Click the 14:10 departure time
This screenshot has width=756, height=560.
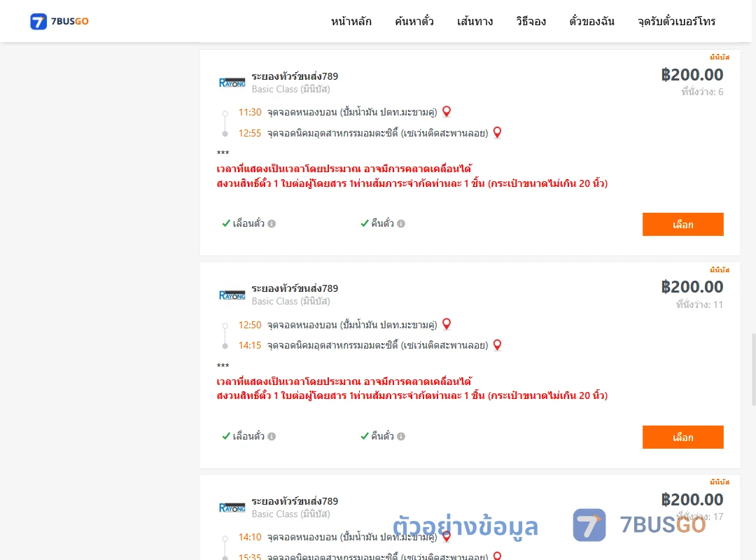250,538
